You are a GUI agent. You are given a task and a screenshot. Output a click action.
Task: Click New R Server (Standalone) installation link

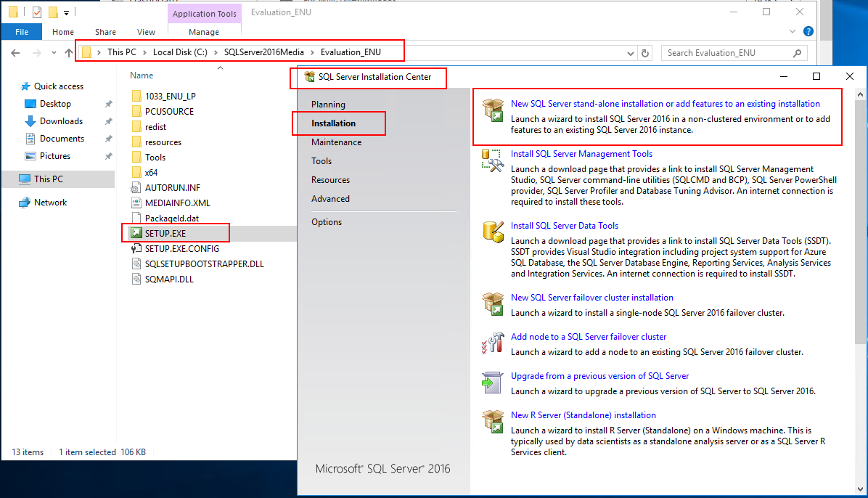[x=583, y=415]
